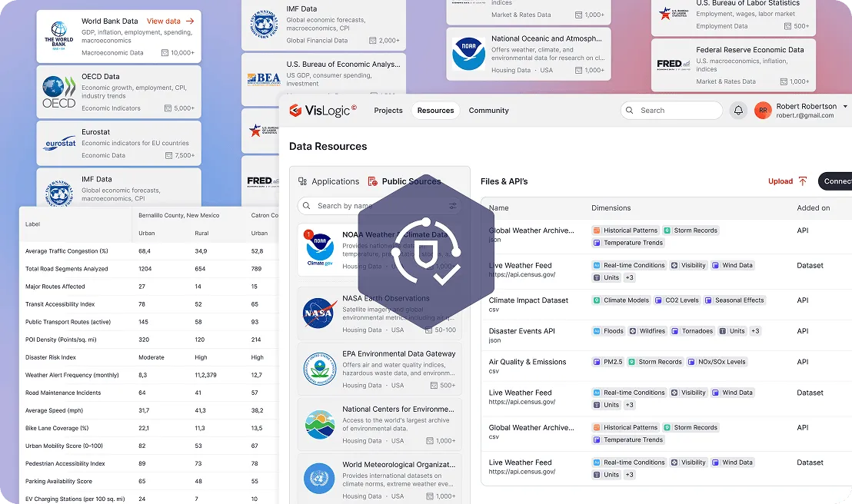Click Pedestrian Accessibility Index label
Viewport: 852px width, 504px height.
(x=65, y=463)
